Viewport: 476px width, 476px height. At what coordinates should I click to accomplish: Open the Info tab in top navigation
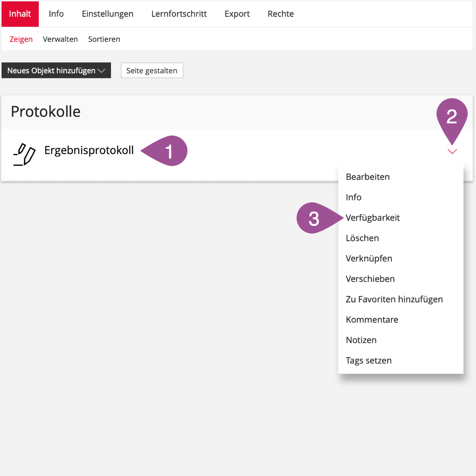click(x=56, y=14)
